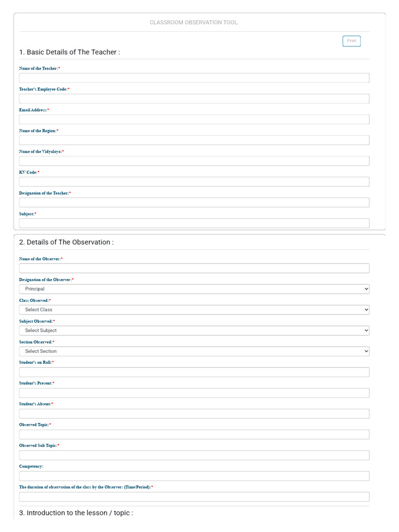
Task: Click the Print button
Action: 351,41
